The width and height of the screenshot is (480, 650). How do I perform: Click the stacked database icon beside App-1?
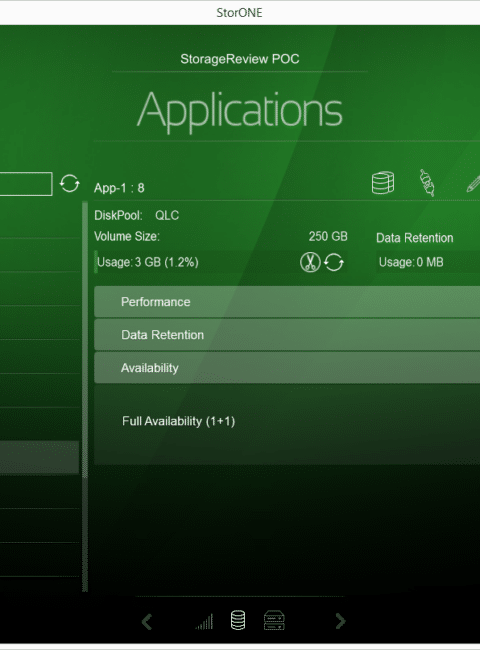click(383, 183)
